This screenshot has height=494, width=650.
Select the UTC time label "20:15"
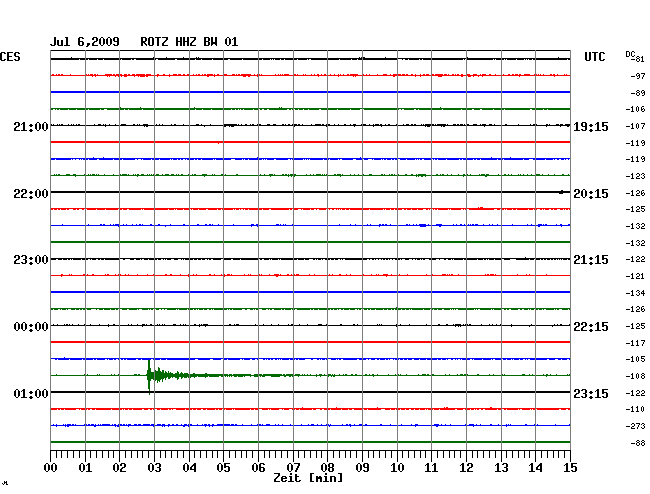tap(591, 194)
